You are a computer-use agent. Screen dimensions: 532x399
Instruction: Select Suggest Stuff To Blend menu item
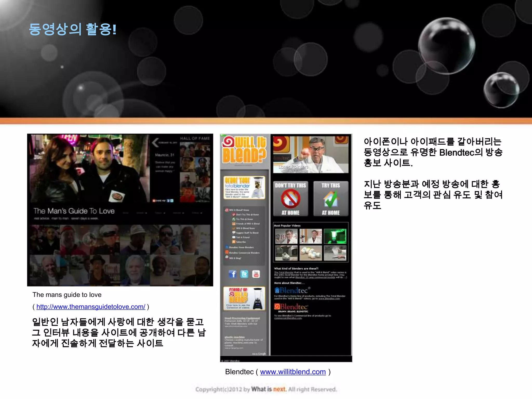[245, 233]
